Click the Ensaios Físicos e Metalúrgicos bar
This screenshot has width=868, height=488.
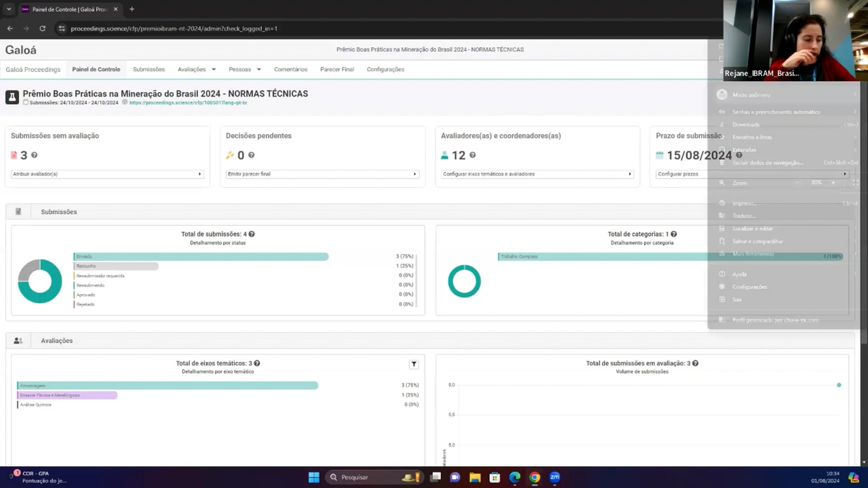coord(67,395)
